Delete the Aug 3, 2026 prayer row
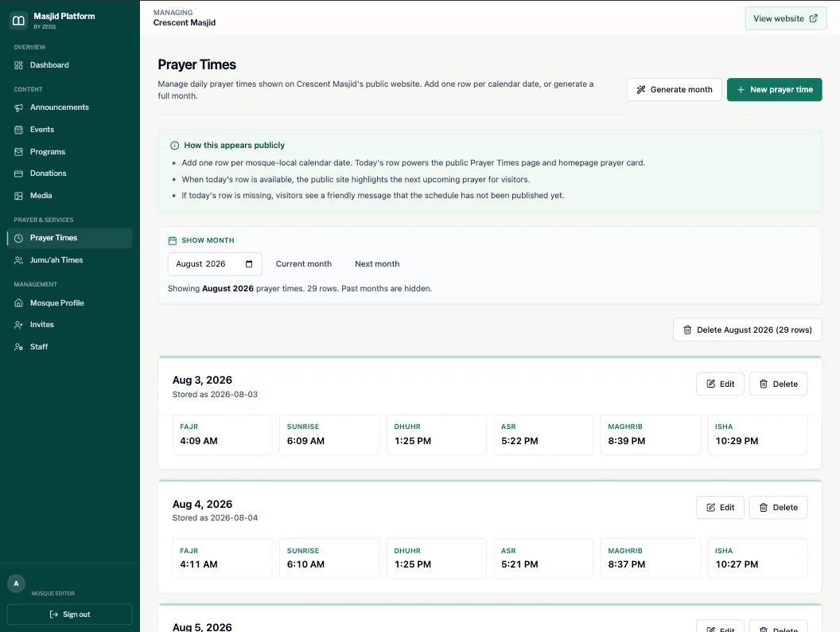 pyautogui.click(x=778, y=384)
